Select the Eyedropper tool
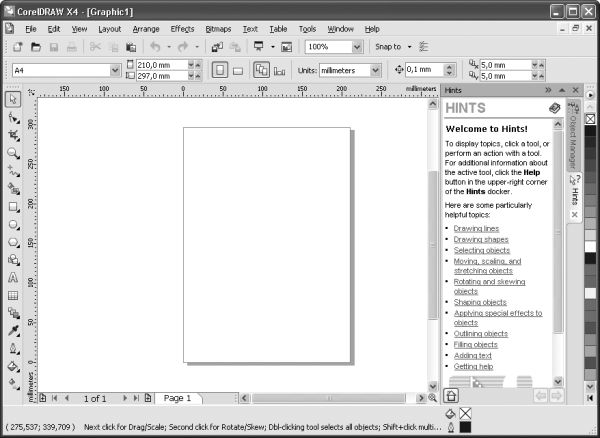 (13, 331)
